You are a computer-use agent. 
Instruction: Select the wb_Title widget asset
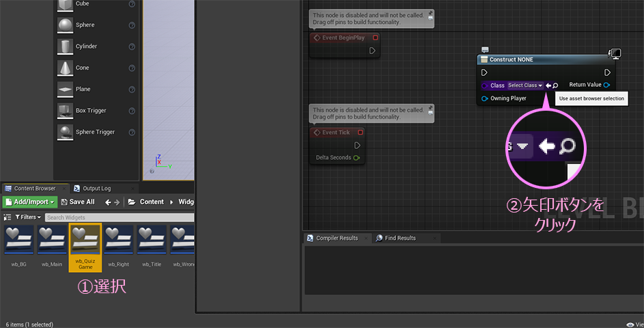click(x=152, y=247)
